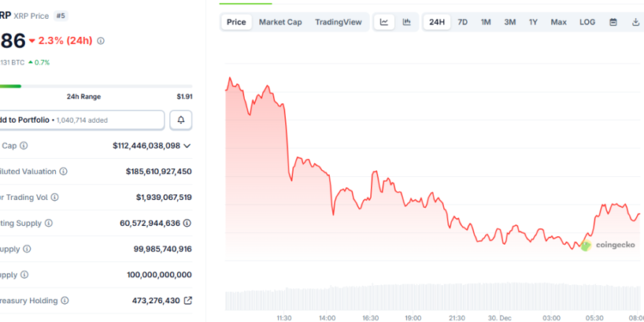Click info icon beside Circulating Supply label
Screen dimensions: 644x322
coord(48,223)
